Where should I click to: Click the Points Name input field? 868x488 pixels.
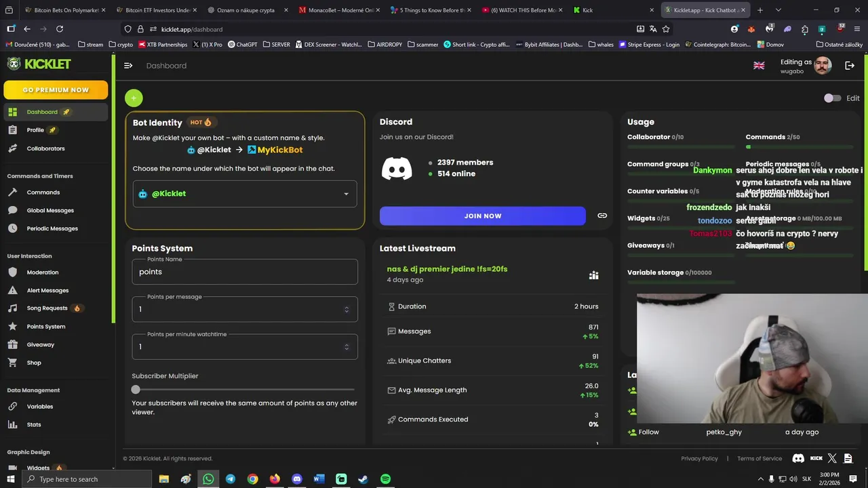pyautogui.click(x=245, y=272)
